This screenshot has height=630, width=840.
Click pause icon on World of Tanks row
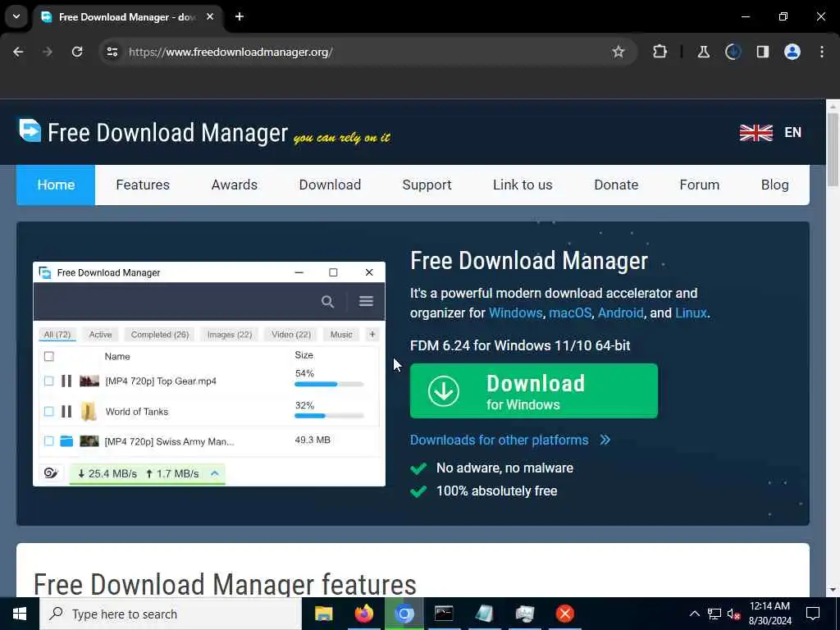click(x=66, y=412)
